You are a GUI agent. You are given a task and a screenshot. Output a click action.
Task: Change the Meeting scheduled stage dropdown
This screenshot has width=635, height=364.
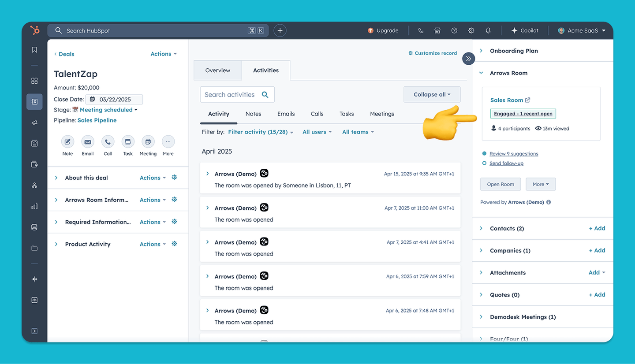coord(108,110)
